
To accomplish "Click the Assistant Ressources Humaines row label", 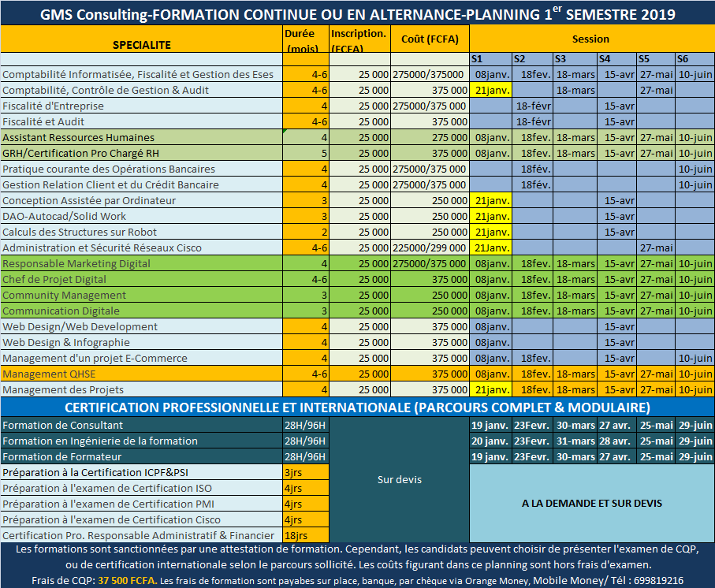I will coord(141,138).
